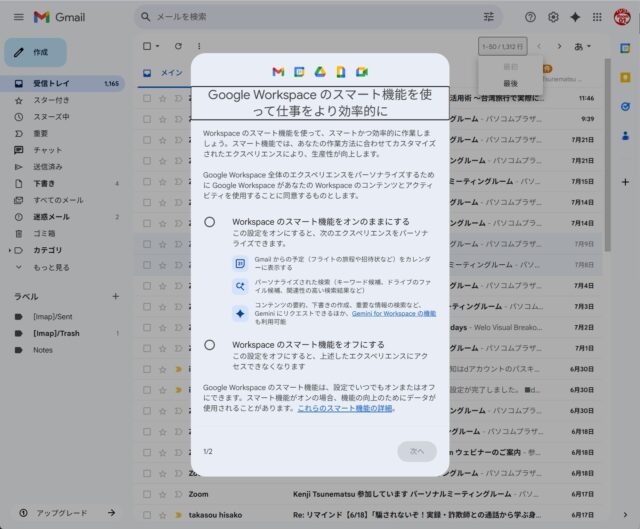Expand side panel chevron at bottom right
This screenshot has height=529, width=640.
tap(625, 515)
